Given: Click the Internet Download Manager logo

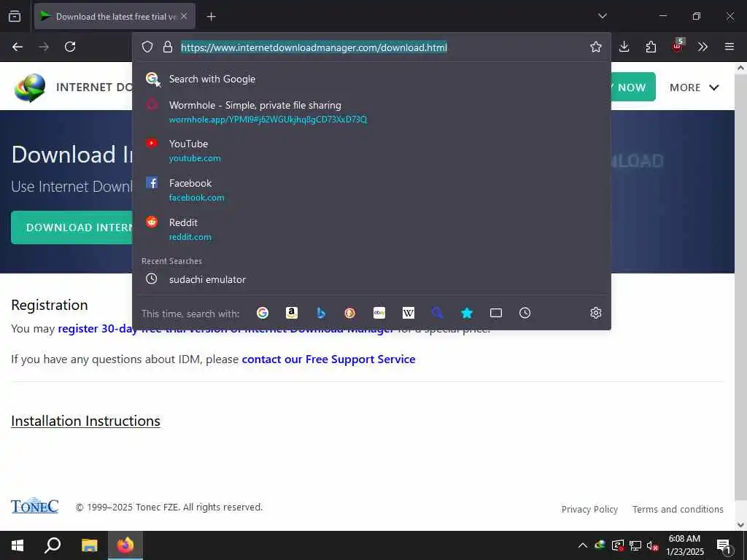Looking at the screenshot, I should click(x=29, y=87).
